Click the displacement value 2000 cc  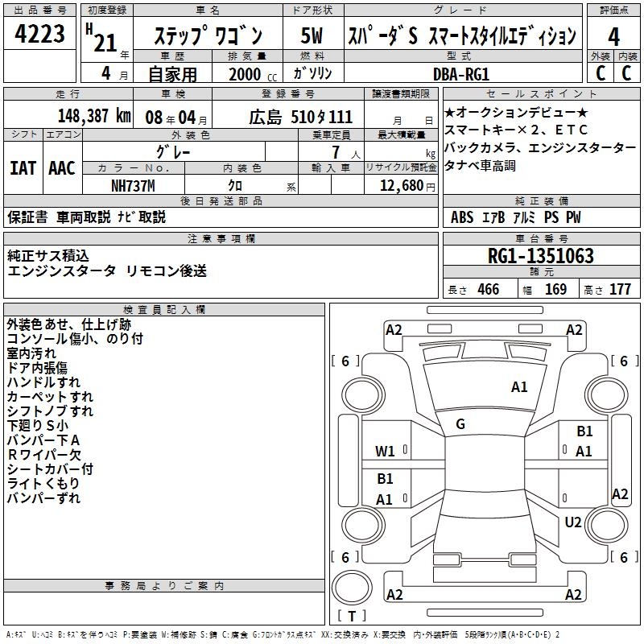coord(253,74)
